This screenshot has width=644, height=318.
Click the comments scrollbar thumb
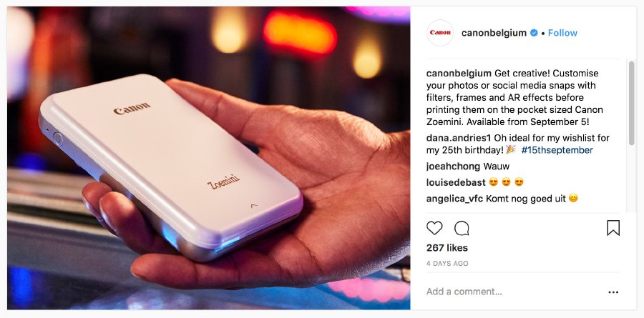(631, 103)
